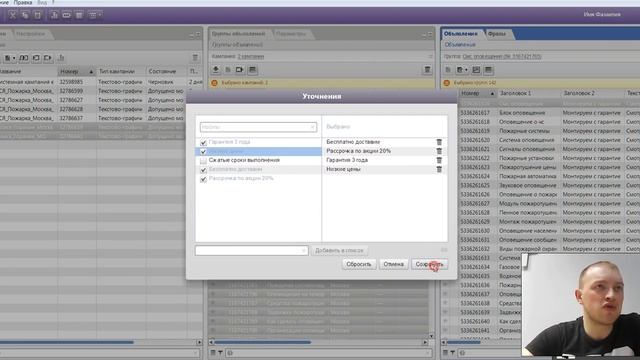The width and height of the screenshot is (640, 360).
Task: Click orange warning icon beside 'Выбрано кампаний'
Action: [214, 83]
